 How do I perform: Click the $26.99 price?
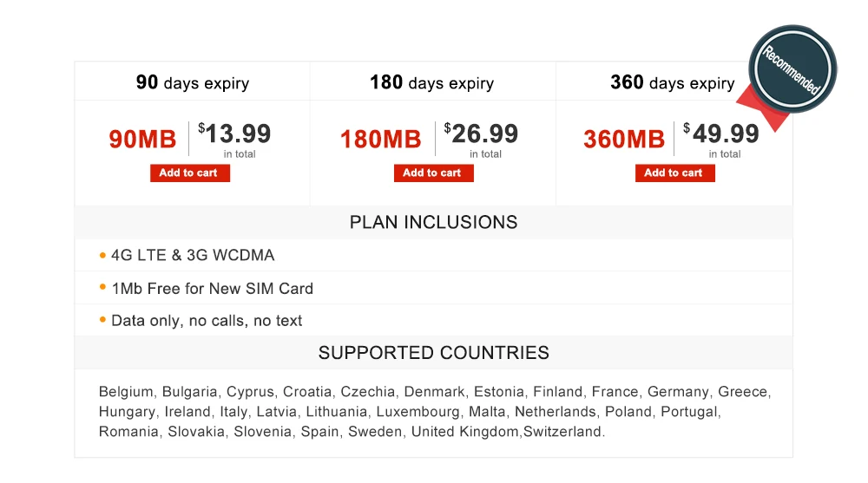(x=483, y=134)
